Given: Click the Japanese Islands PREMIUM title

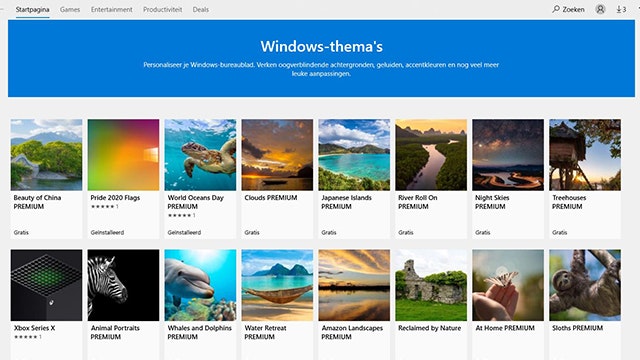Looking at the screenshot, I should click(346, 202).
